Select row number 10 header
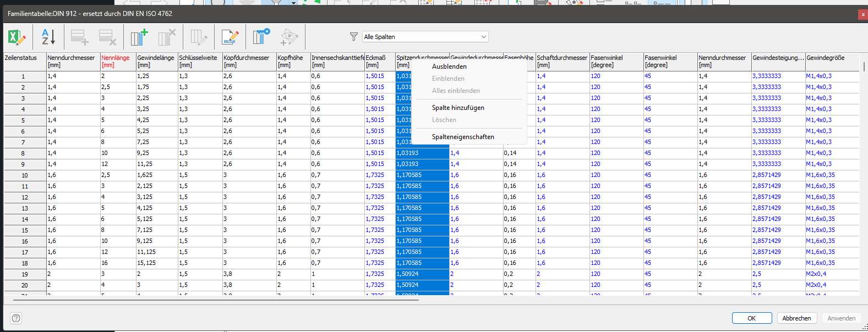The height and width of the screenshot is (332, 868). [x=25, y=175]
